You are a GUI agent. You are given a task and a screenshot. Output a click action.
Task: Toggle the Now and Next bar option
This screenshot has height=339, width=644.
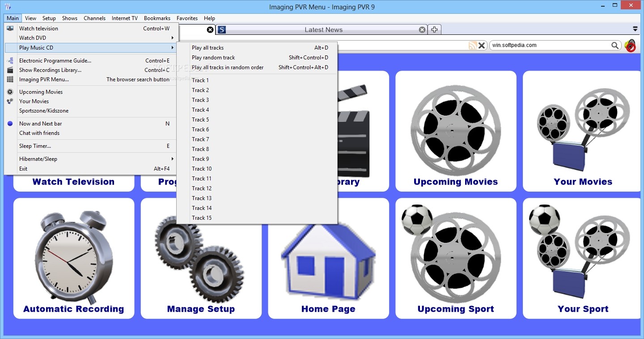pyautogui.click(x=91, y=124)
